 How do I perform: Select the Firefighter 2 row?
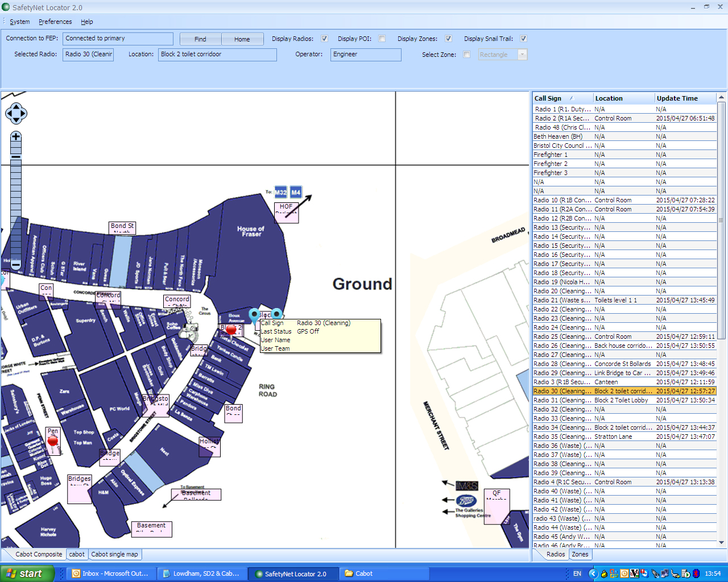(624, 164)
